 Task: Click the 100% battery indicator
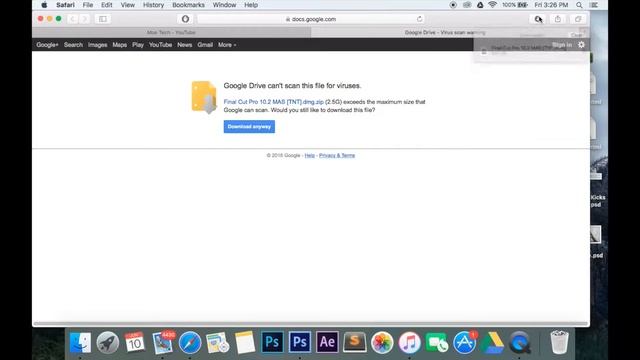tap(515, 5)
